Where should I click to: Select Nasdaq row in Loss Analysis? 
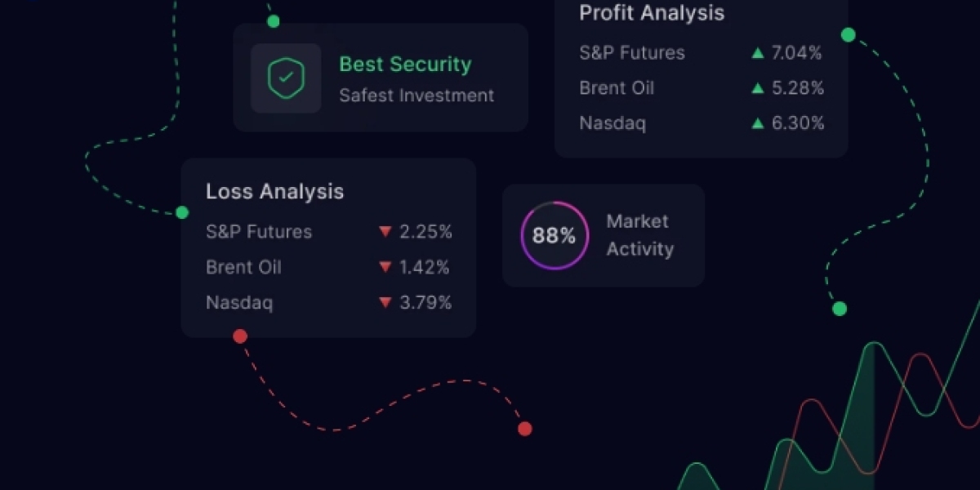point(239,303)
